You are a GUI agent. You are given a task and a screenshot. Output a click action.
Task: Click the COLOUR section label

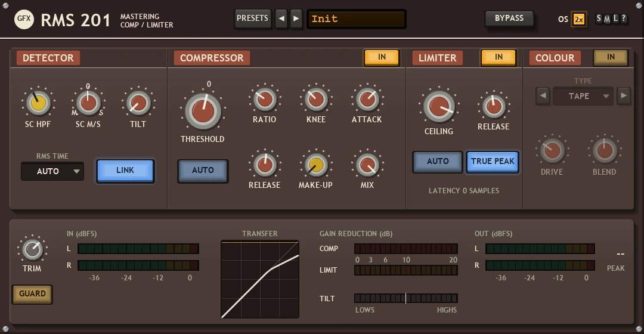555,58
